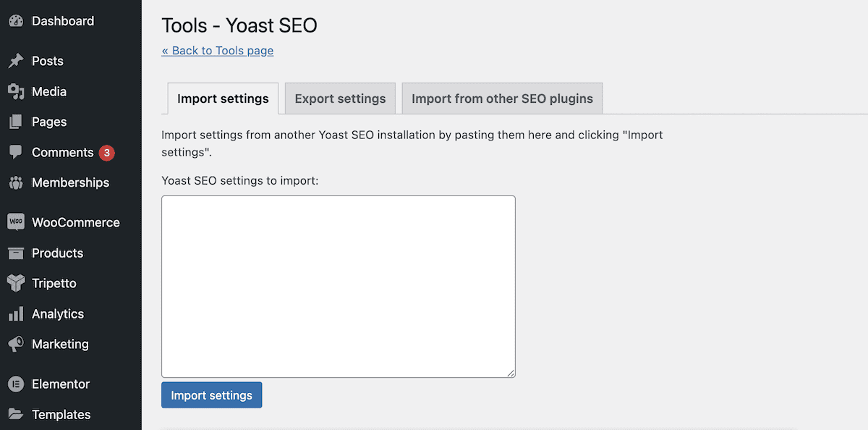The width and height of the screenshot is (868, 430).
Task: Follow the Back to Tools page link
Action: [x=218, y=51]
